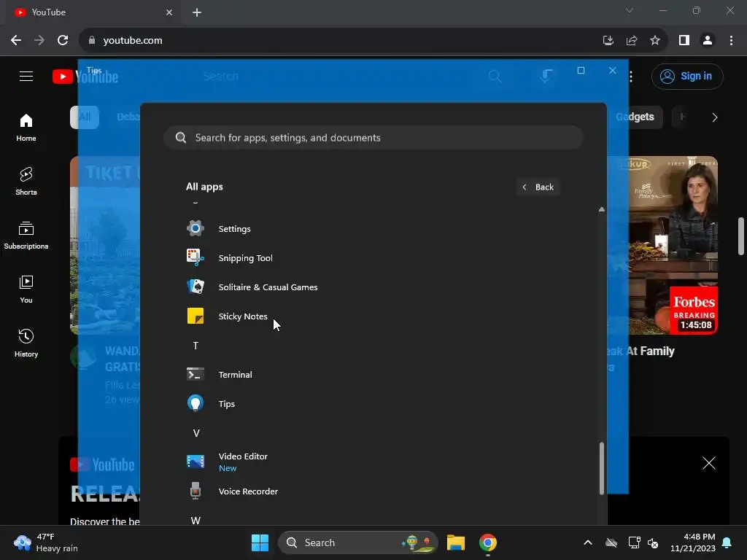Image resolution: width=747 pixels, height=560 pixels.
Task: Click the YouTube Sign in button
Action: tap(687, 76)
